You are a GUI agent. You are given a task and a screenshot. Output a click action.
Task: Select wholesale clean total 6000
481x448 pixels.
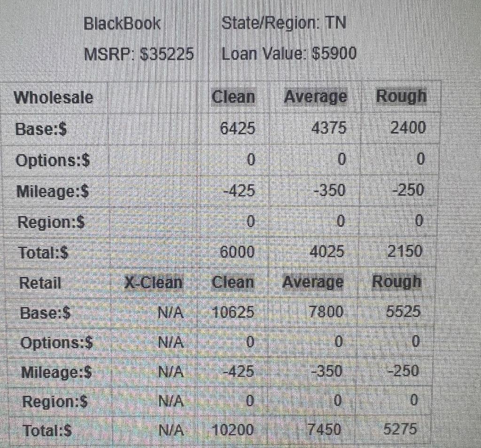point(237,252)
